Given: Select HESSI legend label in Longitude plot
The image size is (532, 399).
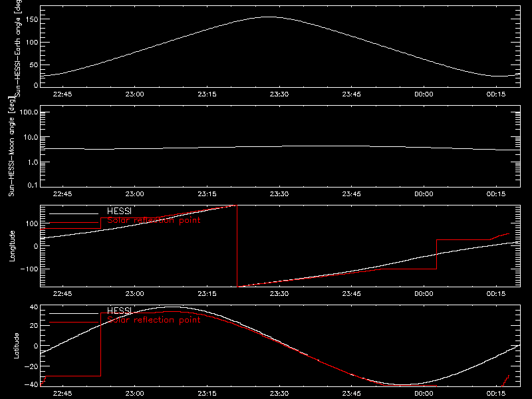Looking at the screenshot, I should pyautogui.click(x=119, y=211).
